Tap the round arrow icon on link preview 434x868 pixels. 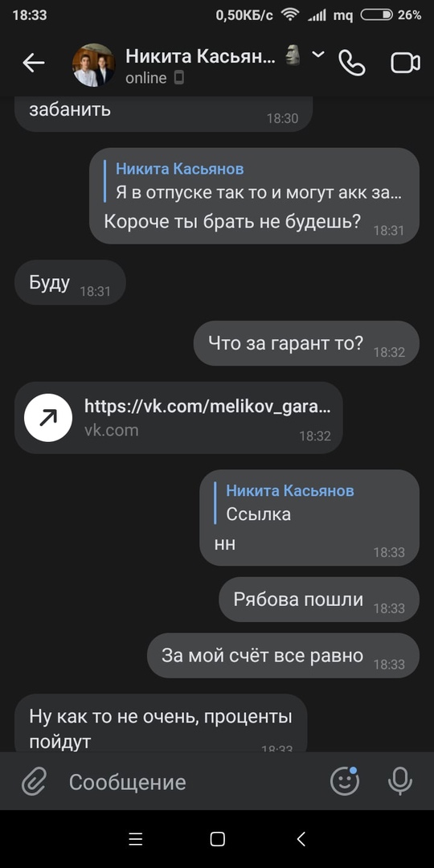point(48,418)
